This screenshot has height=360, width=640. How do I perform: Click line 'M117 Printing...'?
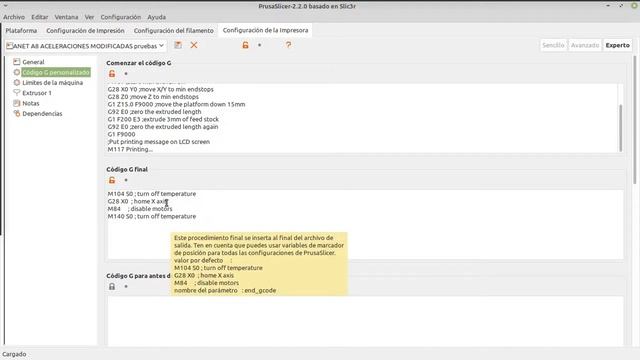pyautogui.click(x=130, y=149)
